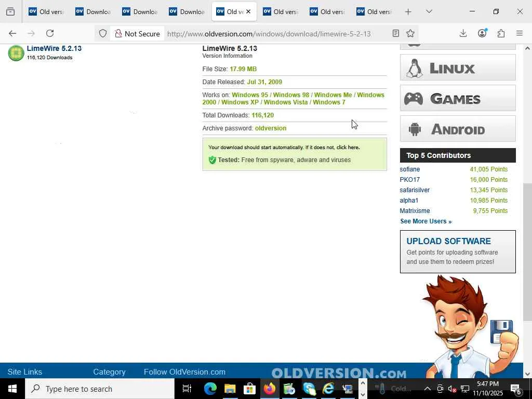The image size is (532, 399).
Task: Open the Firefox hamburger application menu
Action: point(520,33)
